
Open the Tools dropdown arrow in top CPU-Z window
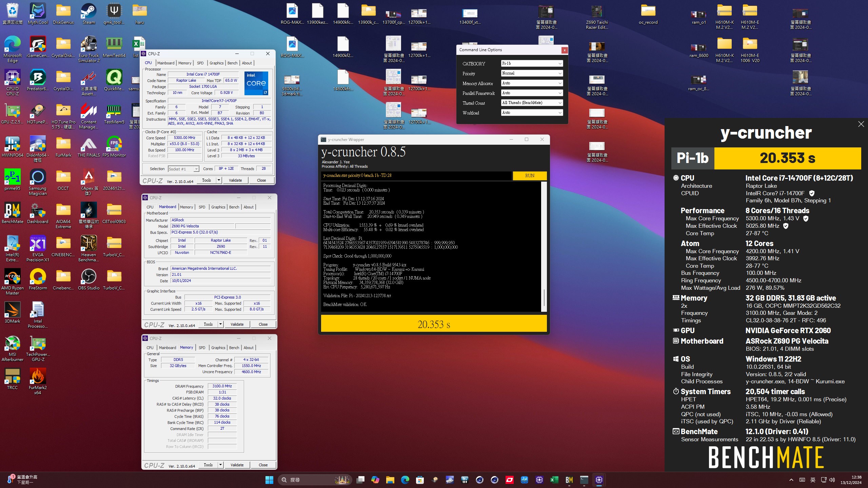pyautogui.click(x=219, y=180)
